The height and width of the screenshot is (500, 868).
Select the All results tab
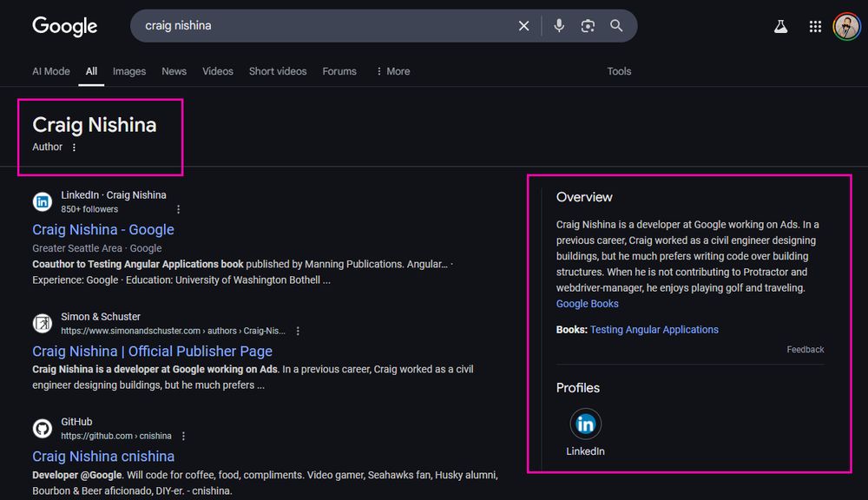91,71
